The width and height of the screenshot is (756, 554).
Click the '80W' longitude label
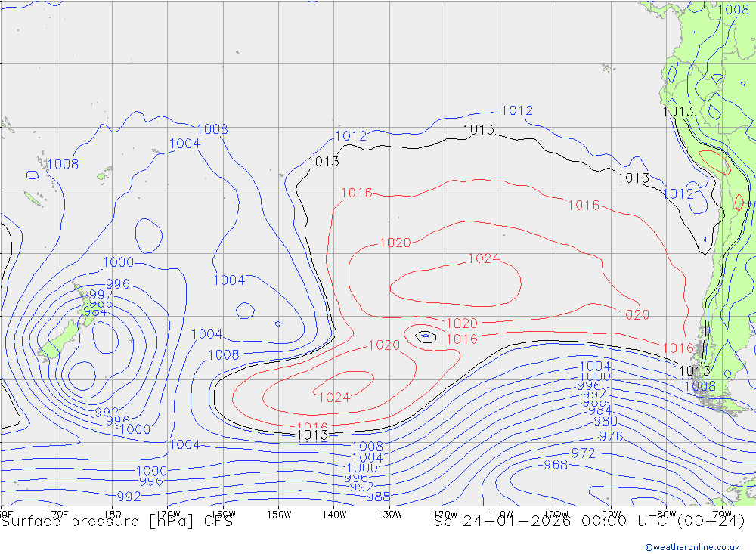coord(667,515)
